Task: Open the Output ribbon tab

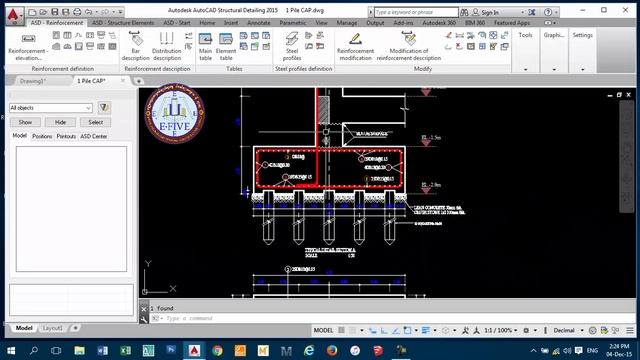Action: (x=375, y=23)
